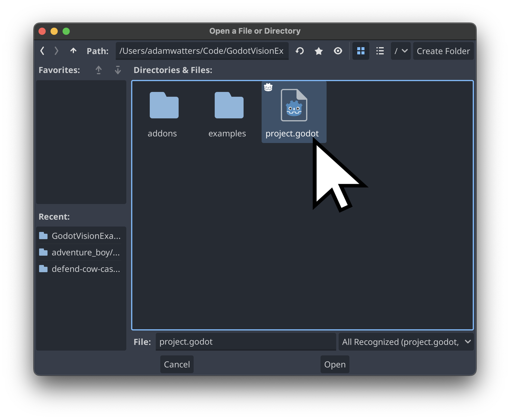
Task: Maximize the dialog with green button
Action: [x=66, y=31]
